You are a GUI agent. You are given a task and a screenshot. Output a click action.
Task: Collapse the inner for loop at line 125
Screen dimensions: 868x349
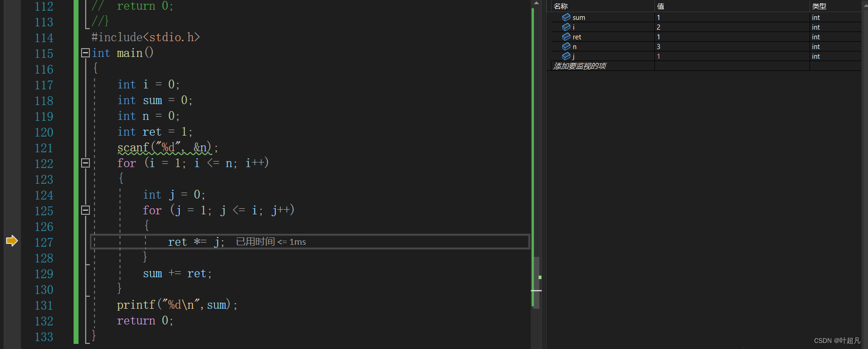click(85, 210)
